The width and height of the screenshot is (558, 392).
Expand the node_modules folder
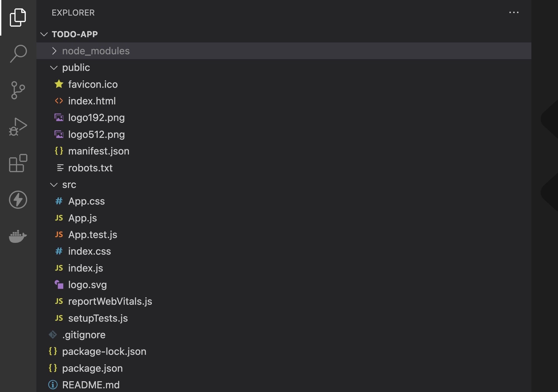(x=55, y=51)
